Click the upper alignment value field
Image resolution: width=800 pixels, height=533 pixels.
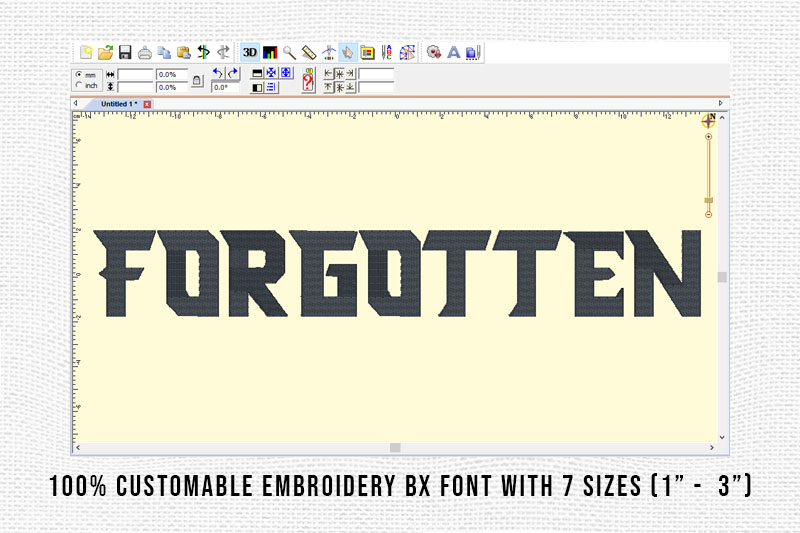(x=376, y=74)
